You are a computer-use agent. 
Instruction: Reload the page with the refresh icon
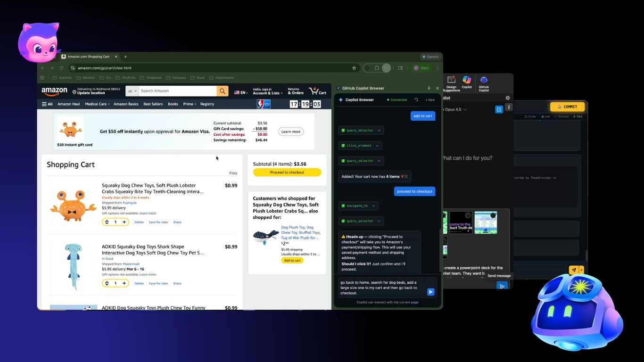pyautogui.click(x=61, y=68)
